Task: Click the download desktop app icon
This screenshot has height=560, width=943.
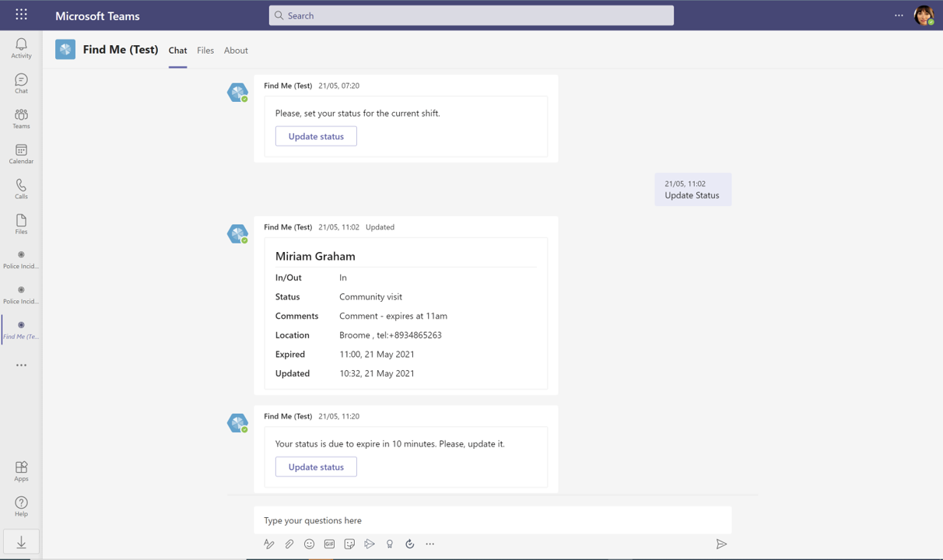Action: click(21, 542)
